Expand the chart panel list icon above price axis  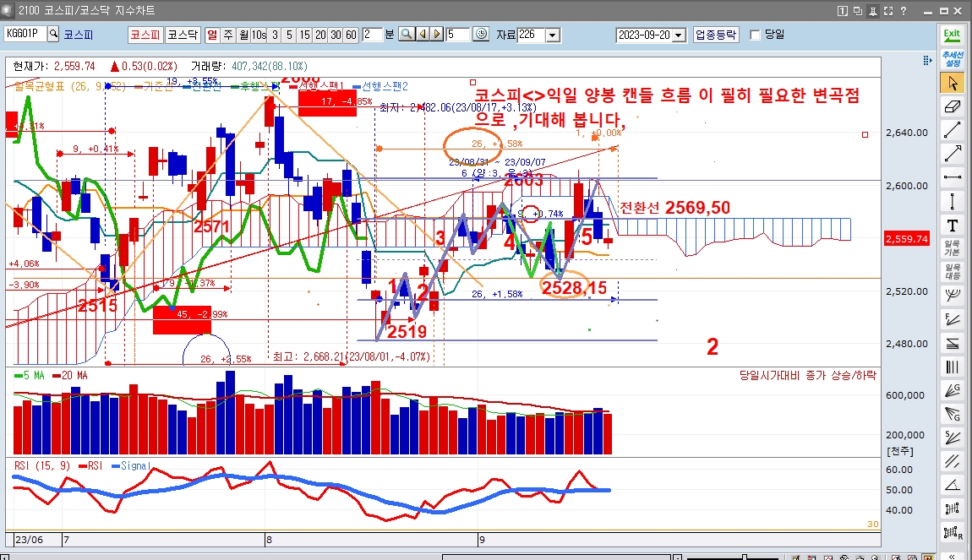click(926, 61)
